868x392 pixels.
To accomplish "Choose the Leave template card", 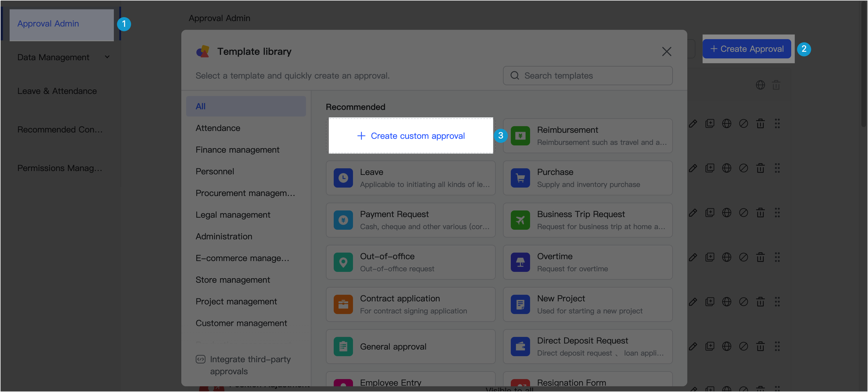I will 410,178.
